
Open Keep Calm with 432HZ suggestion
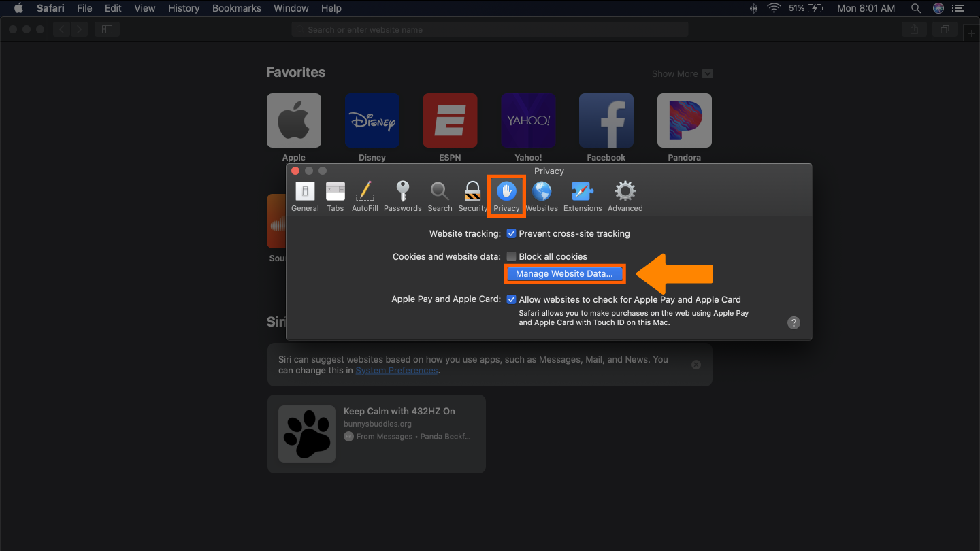point(376,434)
